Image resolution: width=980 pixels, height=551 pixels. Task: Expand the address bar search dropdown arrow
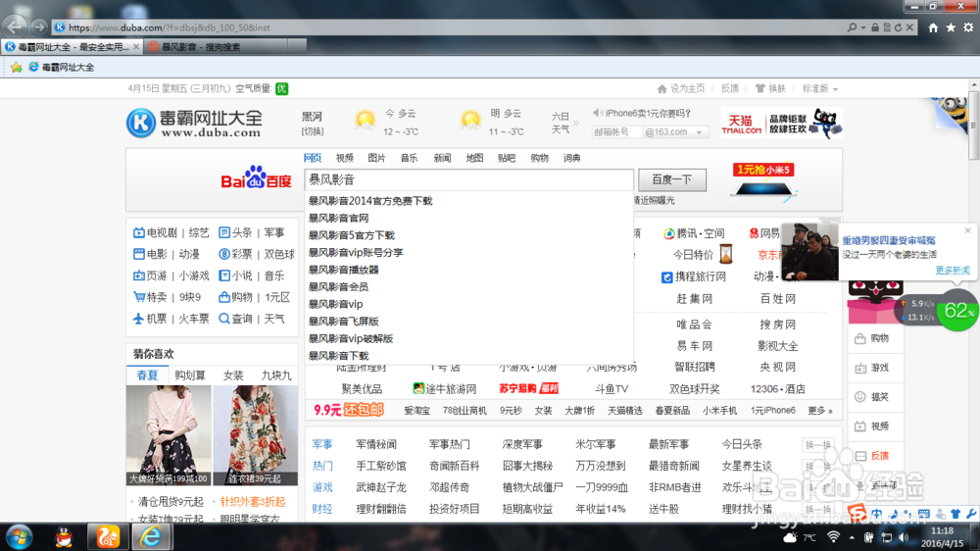pos(863,27)
